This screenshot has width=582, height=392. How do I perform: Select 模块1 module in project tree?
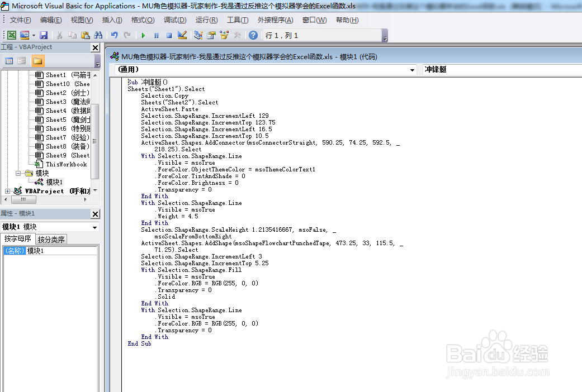tap(49, 182)
